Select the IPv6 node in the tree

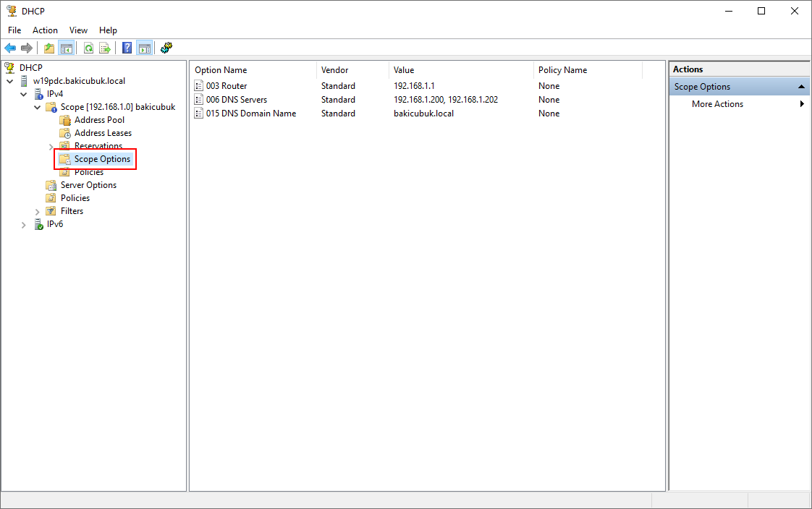click(55, 224)
